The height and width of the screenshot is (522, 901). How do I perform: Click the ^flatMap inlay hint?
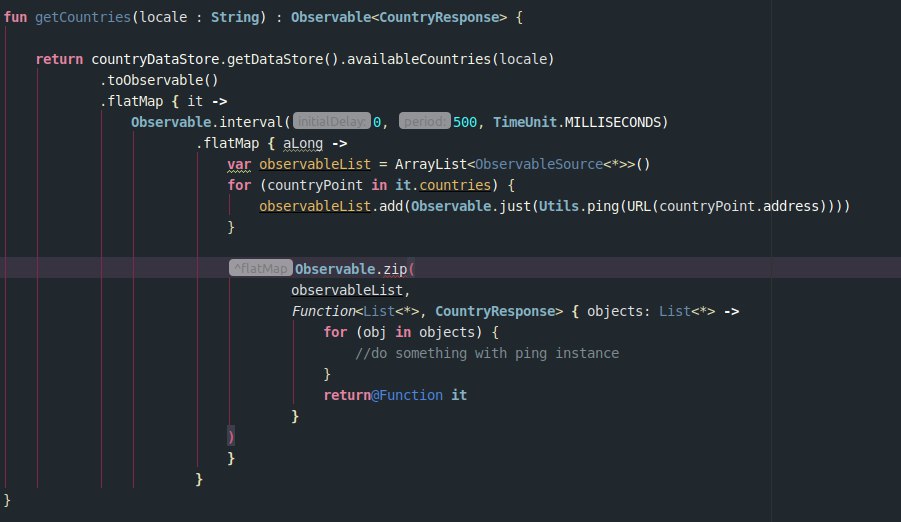click(x=261, y=268)
